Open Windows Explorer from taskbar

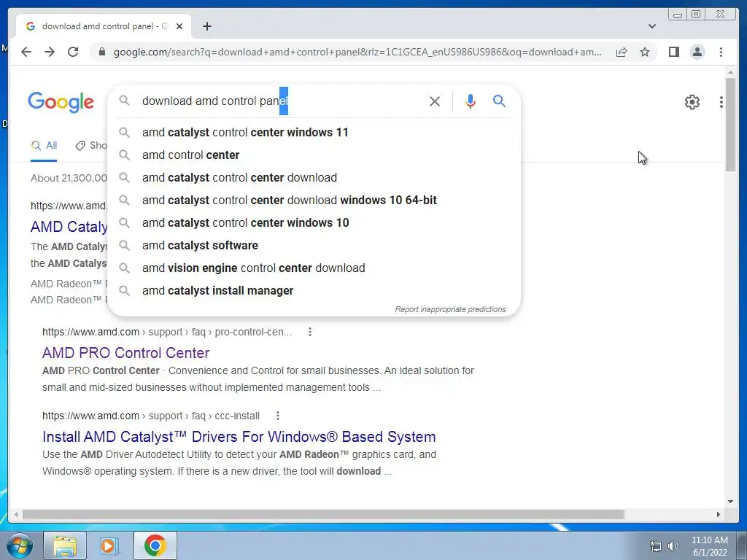point(65,545)
